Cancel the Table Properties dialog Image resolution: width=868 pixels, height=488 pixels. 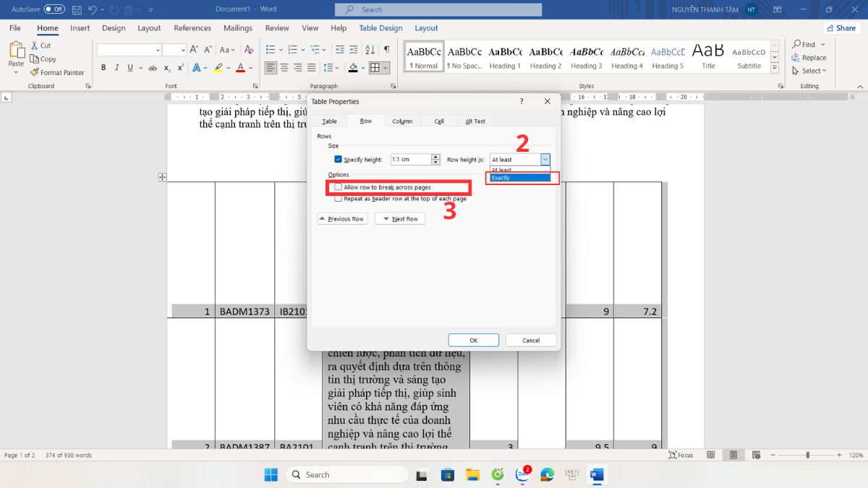coord(531,340)
